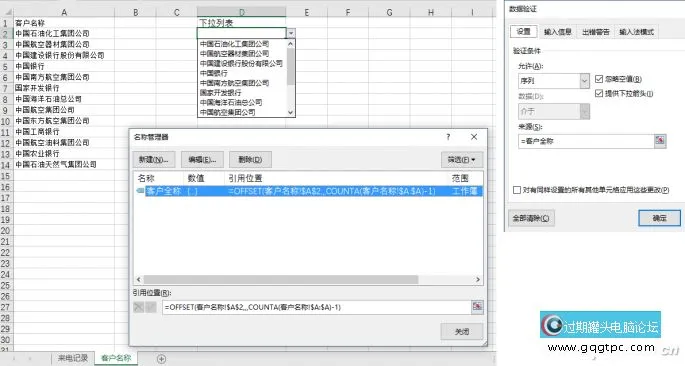This screenshot has width=685, height=366.
Task: Open the 允许 combo box showing 序列
Action: tap(554, 81)
